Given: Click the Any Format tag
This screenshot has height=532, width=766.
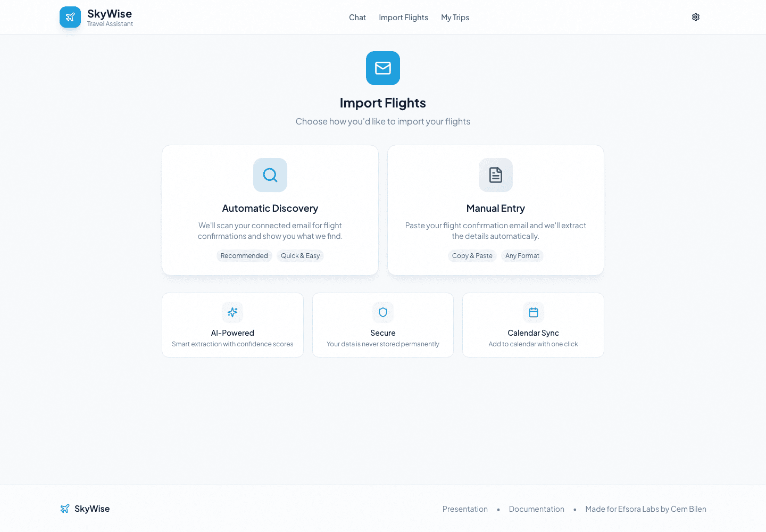Looking at the screenshot, I should (522, 256).
